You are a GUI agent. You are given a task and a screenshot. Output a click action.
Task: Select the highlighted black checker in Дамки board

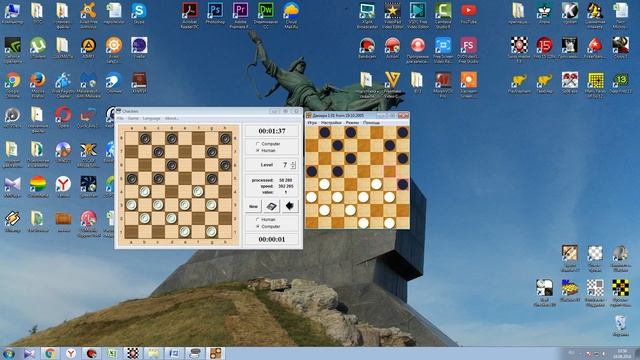pos(402,184)
